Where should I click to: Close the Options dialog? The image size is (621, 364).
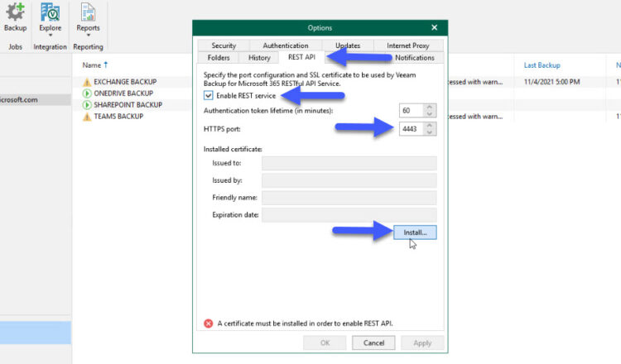click(435, 27)
